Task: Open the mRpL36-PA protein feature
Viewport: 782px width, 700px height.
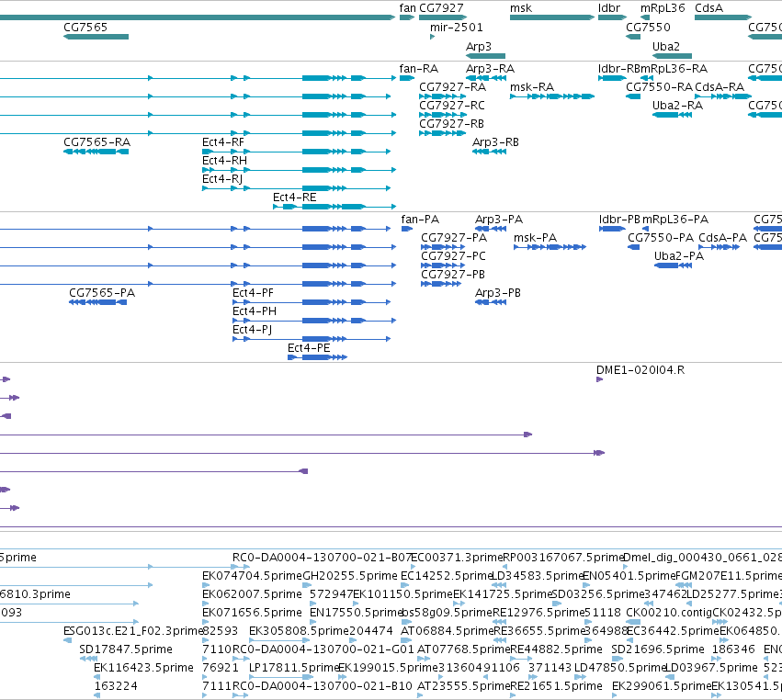Action: coord(646,229)
